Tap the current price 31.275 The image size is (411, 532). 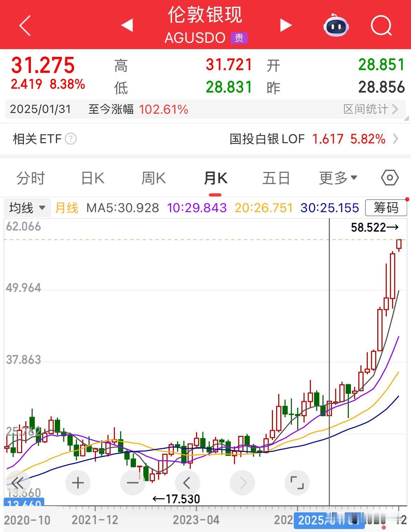click(43, 65)
